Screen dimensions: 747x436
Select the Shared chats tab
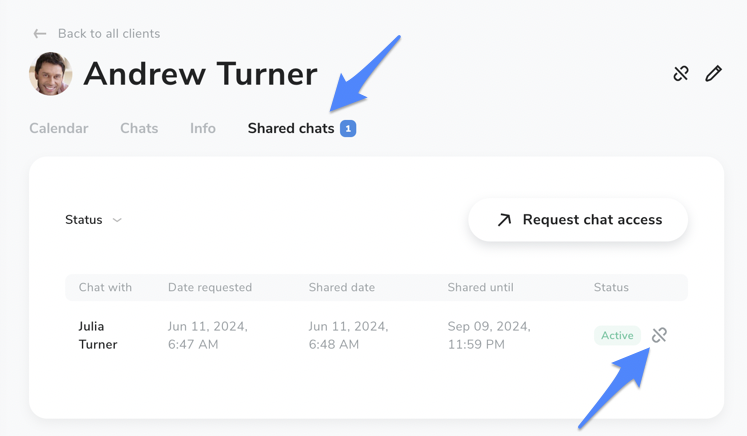291,128
